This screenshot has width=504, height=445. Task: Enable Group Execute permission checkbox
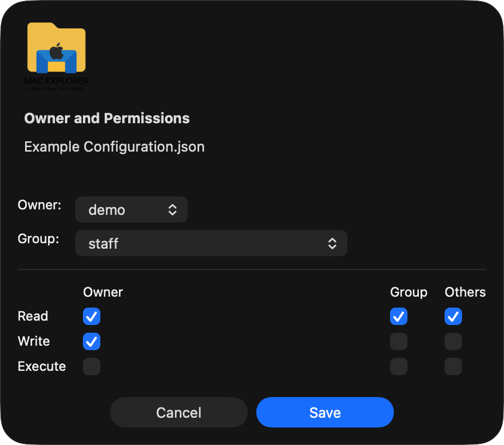(399, 366)
